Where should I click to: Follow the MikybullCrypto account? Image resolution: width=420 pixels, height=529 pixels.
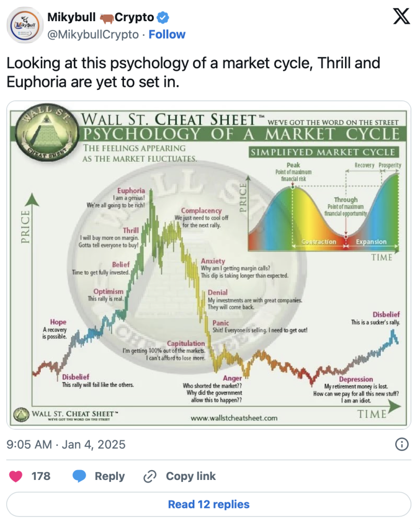(167, 35)
